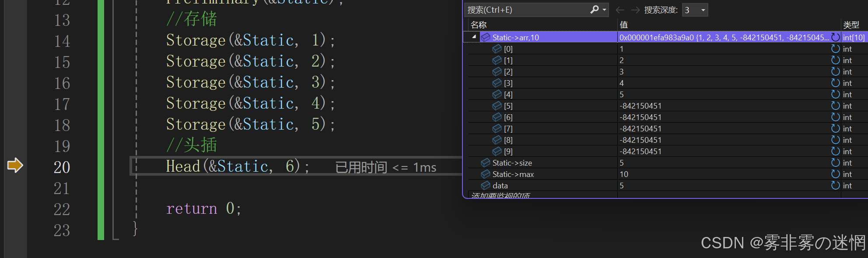Image resolution: width=868 pixels, height=258 pixels.
Task: Click the refresh icon for Static->arr,10
Action: pos(836,37)
